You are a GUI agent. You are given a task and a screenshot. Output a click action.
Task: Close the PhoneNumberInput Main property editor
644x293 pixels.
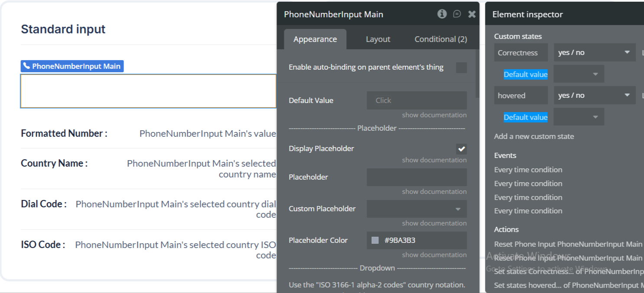(x=472, y=14)
